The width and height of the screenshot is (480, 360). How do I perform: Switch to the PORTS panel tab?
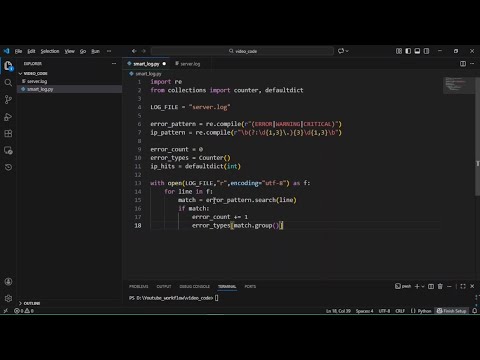pyautogui.click(x=250, y=286)
